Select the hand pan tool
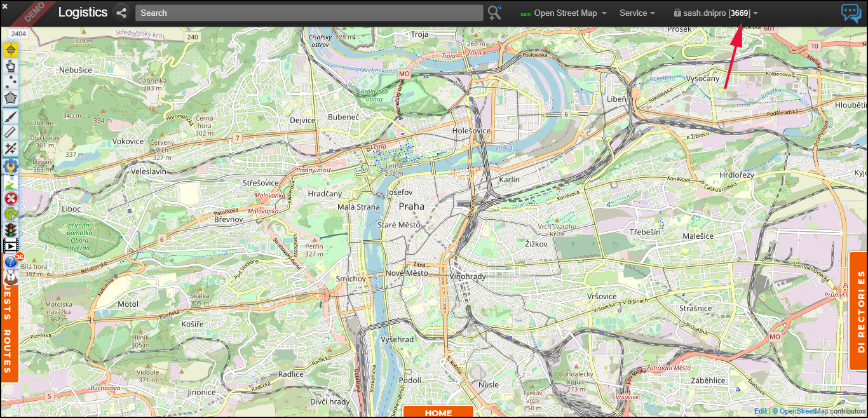This screenshot has width=868, height=418. tap(10, 65)
